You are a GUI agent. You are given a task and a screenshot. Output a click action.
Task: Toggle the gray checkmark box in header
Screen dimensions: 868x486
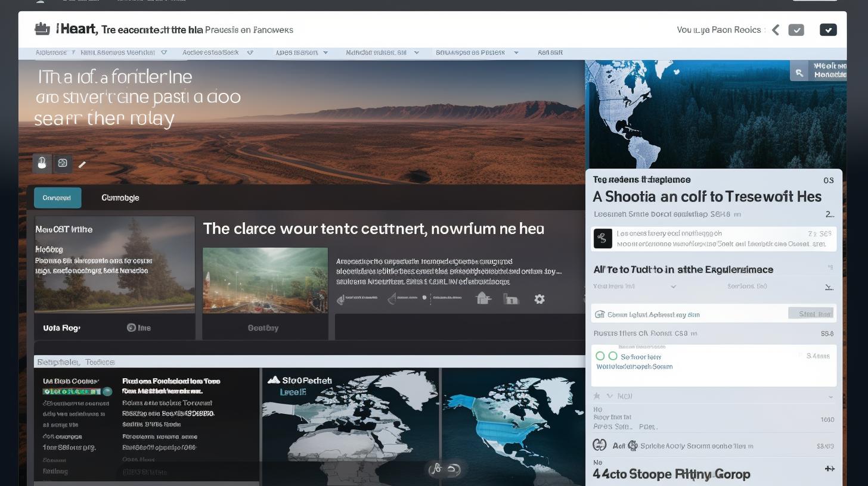tap(796, 30)
